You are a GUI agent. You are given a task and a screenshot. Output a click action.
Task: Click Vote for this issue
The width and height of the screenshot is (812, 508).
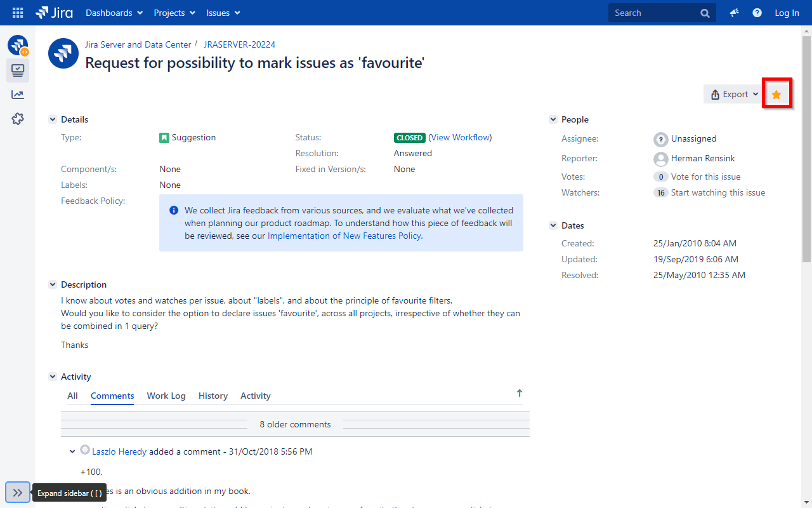tap(705, 177)
